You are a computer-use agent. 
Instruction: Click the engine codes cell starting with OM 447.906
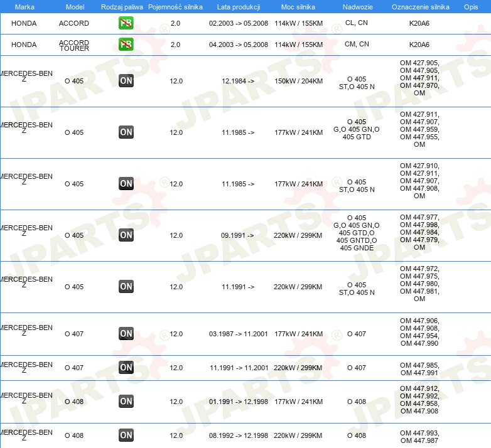419,332
